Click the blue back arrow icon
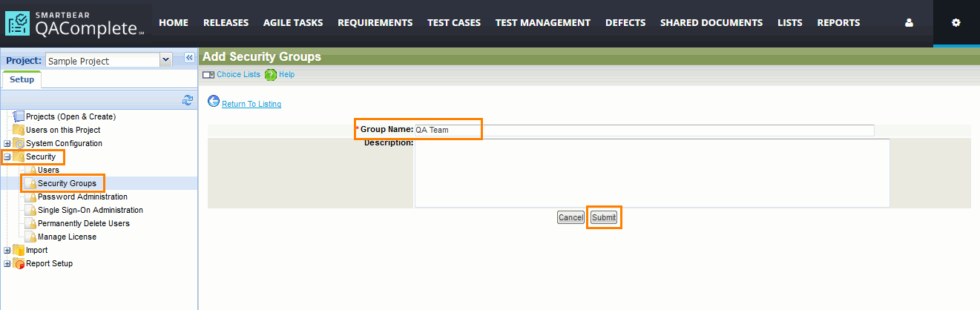 [214, 102]
